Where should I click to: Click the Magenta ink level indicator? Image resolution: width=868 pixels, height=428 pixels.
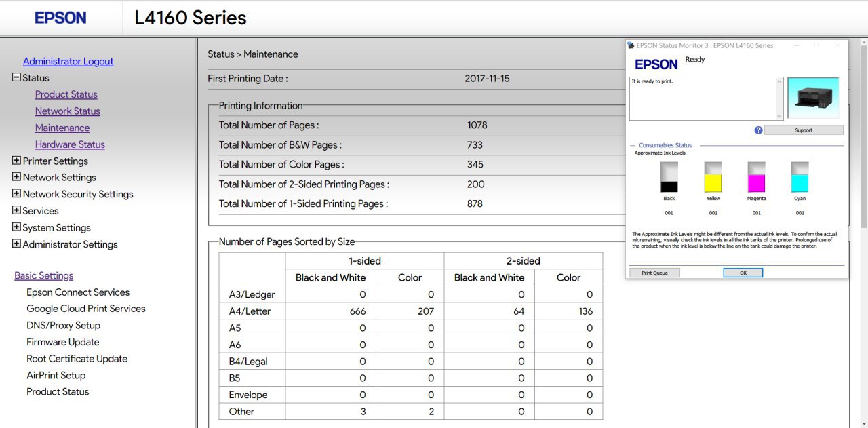[756, 177]
